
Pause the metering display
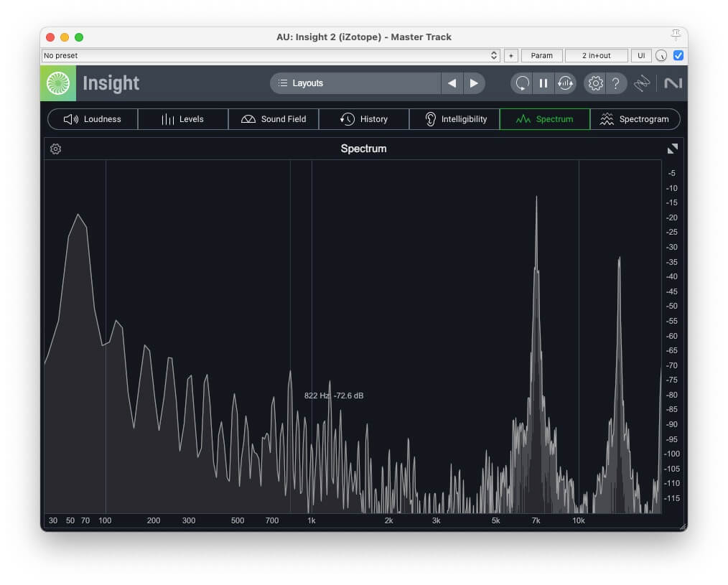point(543,83)
